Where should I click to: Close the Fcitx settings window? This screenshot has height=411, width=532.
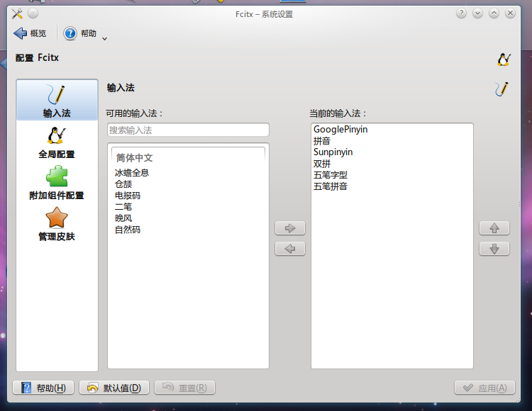point(510,13)
